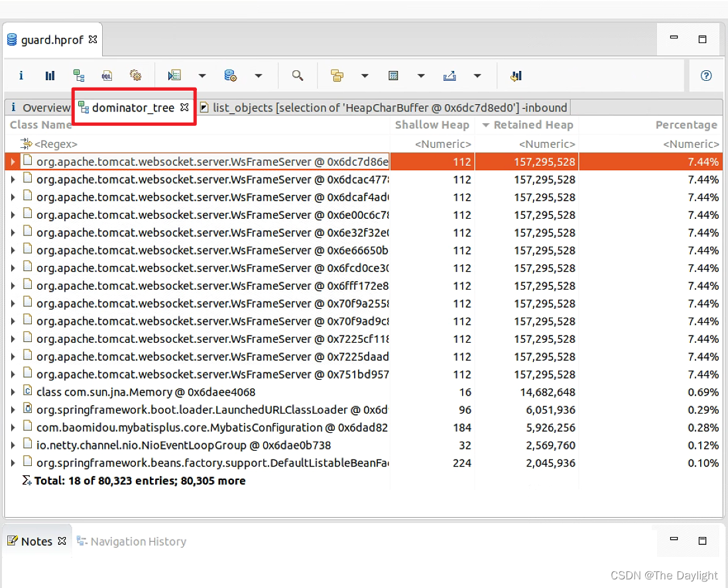Screen dimensions: 728x588
Task: Open the Query Browser database icon
Action: (x=229, y=75)
